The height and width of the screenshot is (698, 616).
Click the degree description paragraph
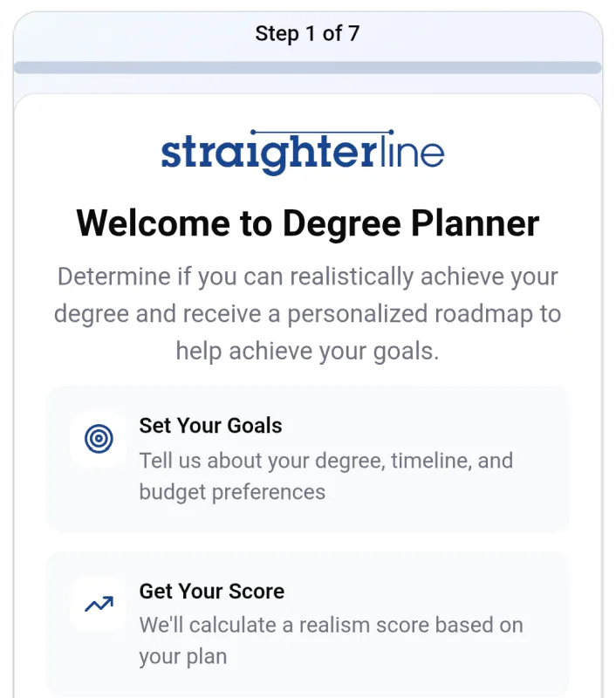point(307,313)
